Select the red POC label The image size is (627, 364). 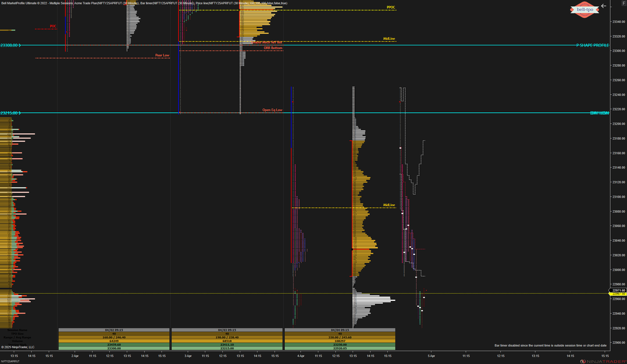pos(53,26)
